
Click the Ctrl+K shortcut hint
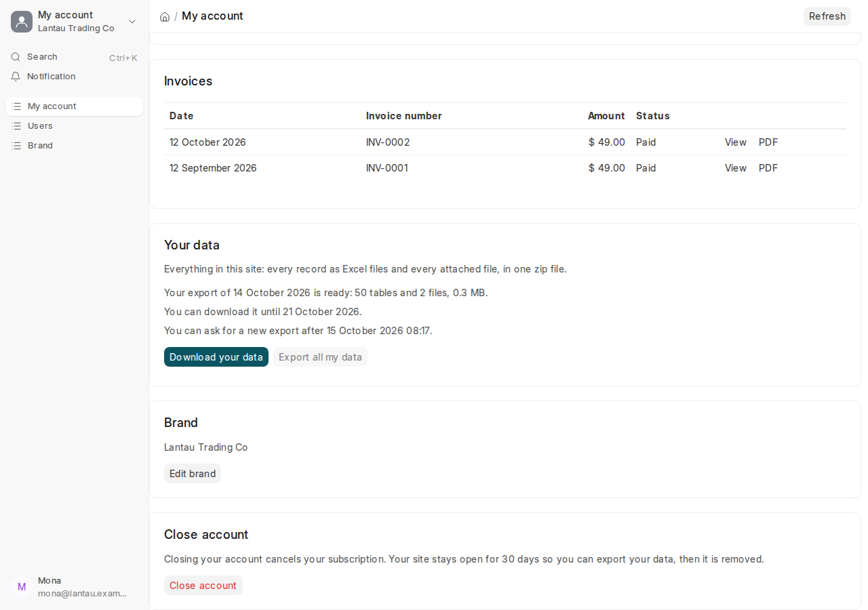pos(123,58)
